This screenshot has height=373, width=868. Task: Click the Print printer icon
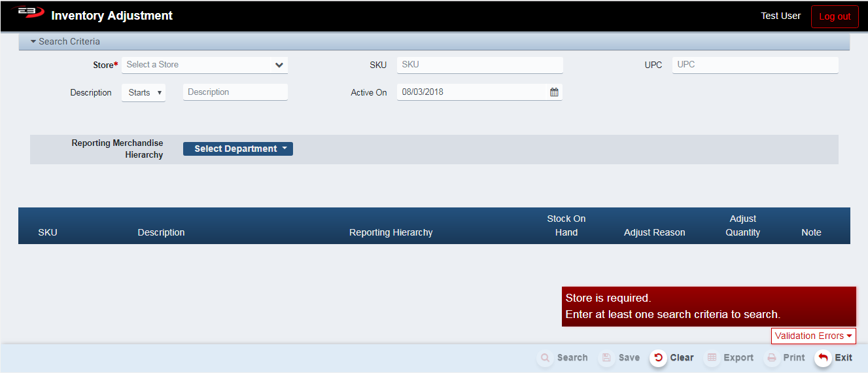click(x=772, y=358)
